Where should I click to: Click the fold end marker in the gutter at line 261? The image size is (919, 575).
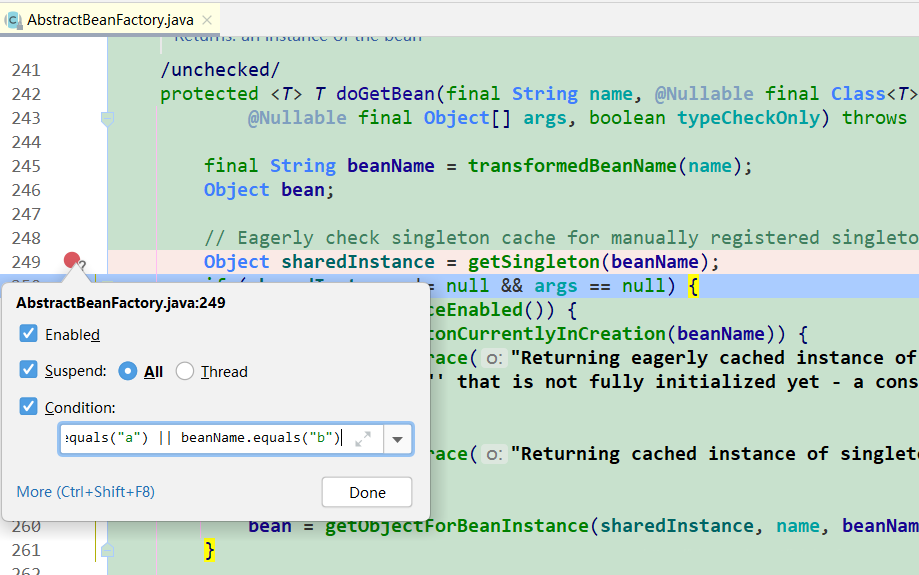click(107, 550)
